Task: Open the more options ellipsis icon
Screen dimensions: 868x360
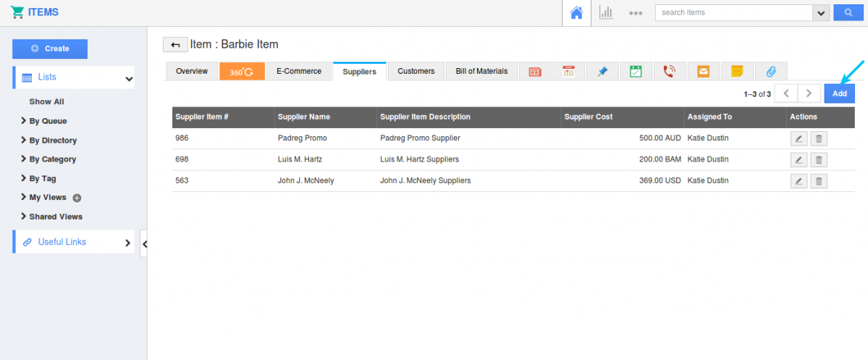Action: tap(636, 13)
